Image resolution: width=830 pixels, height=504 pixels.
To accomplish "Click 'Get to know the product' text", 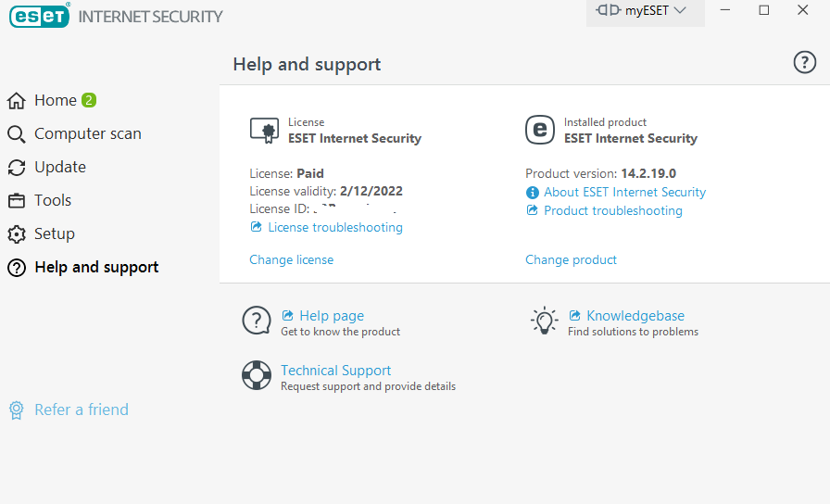I will click(340, 332).
